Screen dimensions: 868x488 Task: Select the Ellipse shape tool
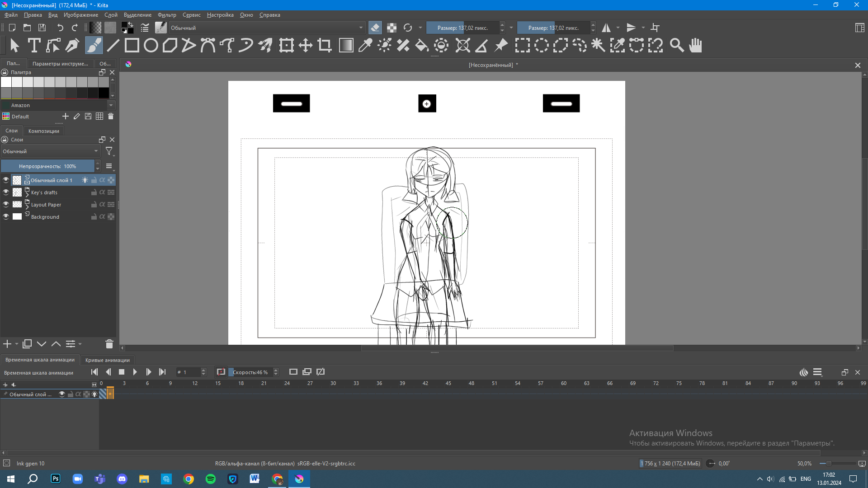(x=151, y=45)
